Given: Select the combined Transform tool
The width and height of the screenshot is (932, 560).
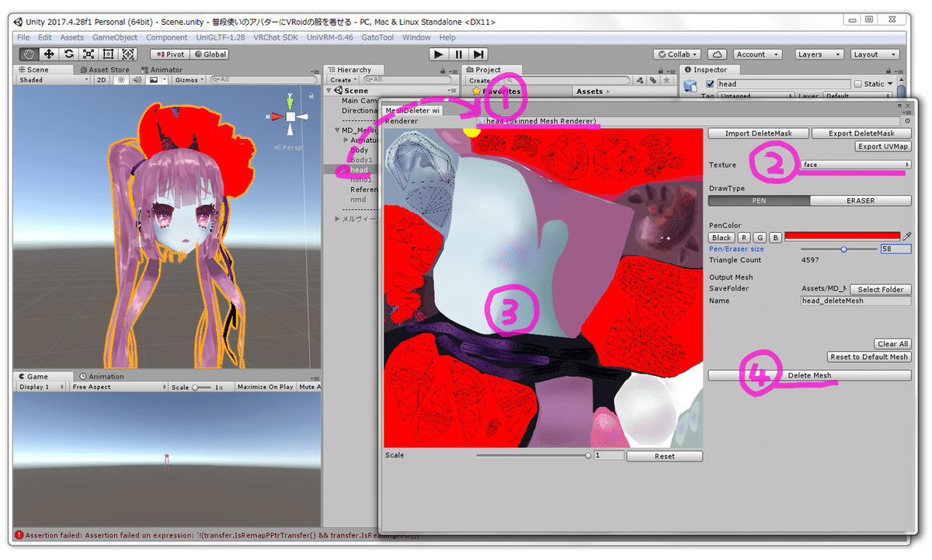Looking at the screenshot, I should 128,54.
